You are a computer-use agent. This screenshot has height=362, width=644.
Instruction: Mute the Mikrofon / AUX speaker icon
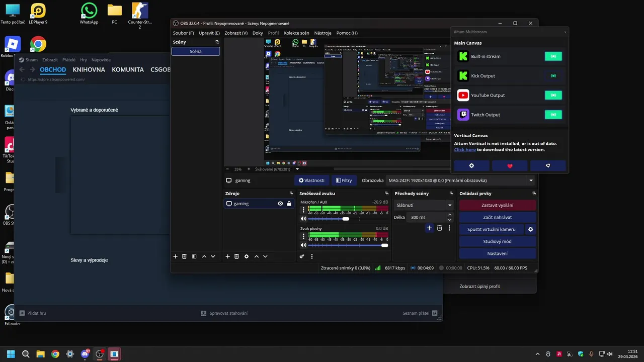(303, 219)
